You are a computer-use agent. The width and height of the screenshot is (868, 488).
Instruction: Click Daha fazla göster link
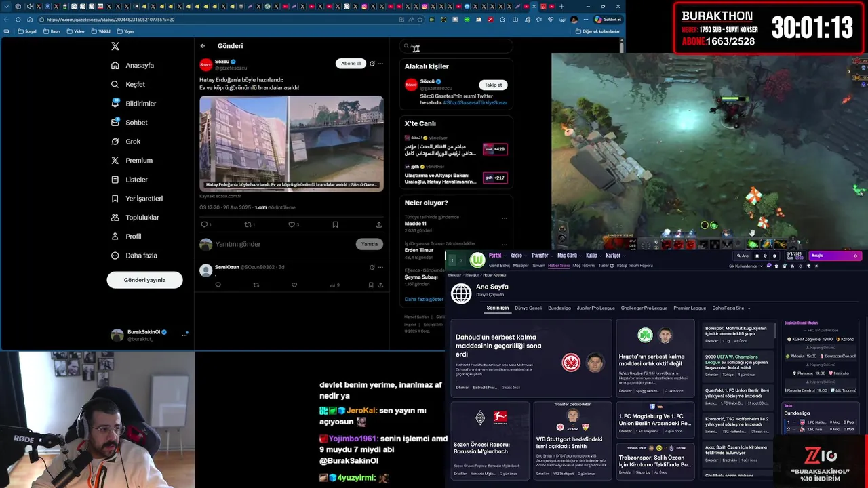[x=424, y=299]
